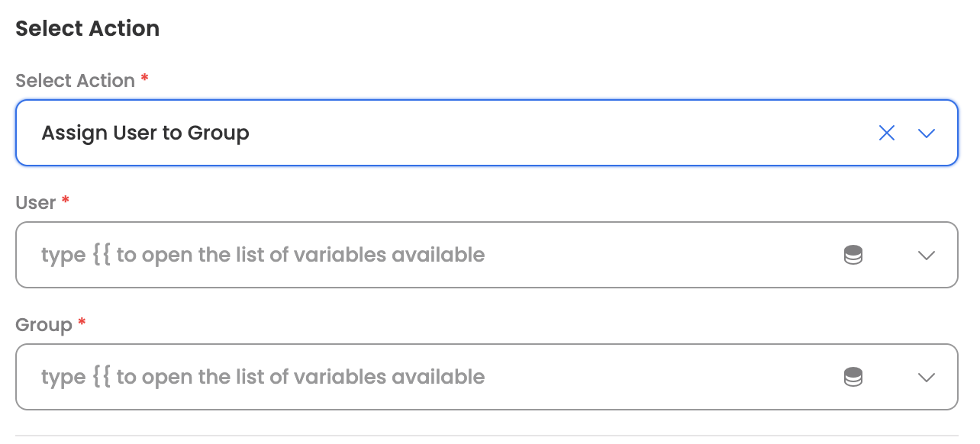The height and width of the screenshot is (444, 980).
Task: Click the red asterisk beside Group label
Action: [x=82, y=322]
